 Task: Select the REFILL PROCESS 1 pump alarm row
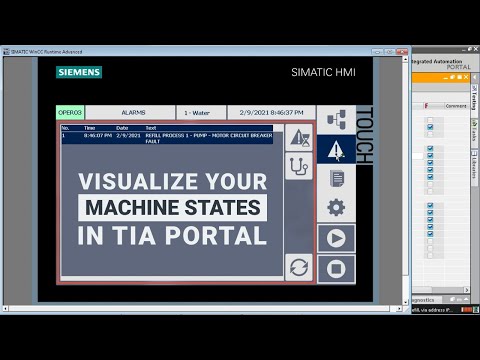167,138
